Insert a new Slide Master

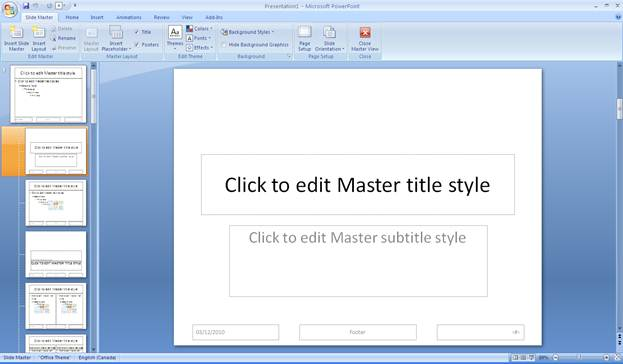[16, 39]
